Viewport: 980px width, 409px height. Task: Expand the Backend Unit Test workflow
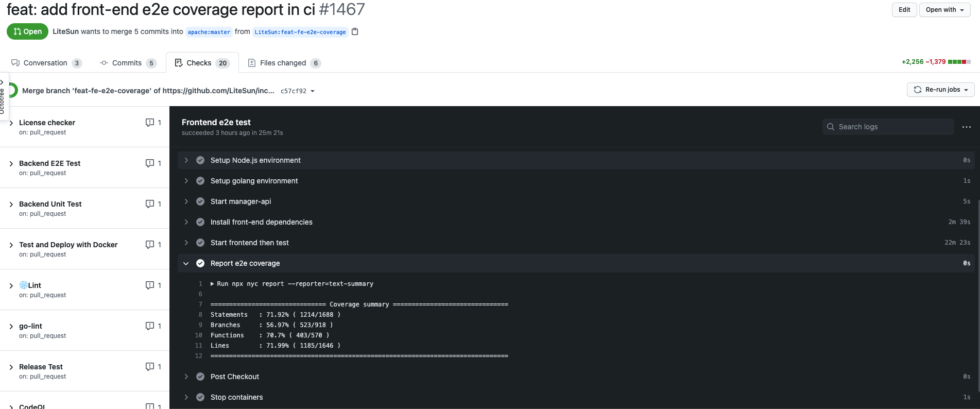(11, 204)
